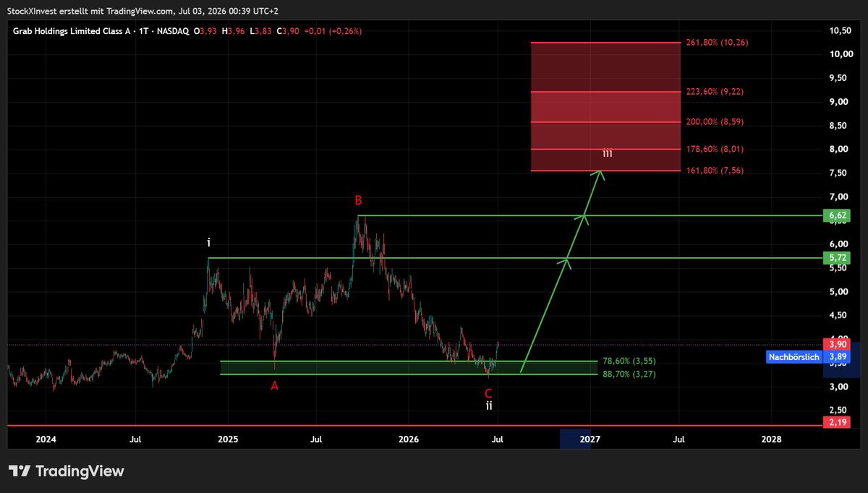This screenshot has width=868, height=493.
Task: Click the 2026 time axis label
Action: point(409,439)
